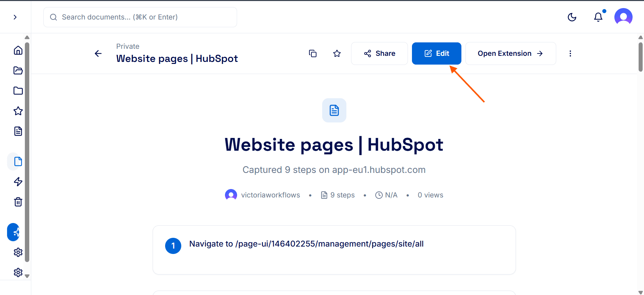Click the blue Edit button
The image size is (644, 295).
437,53
